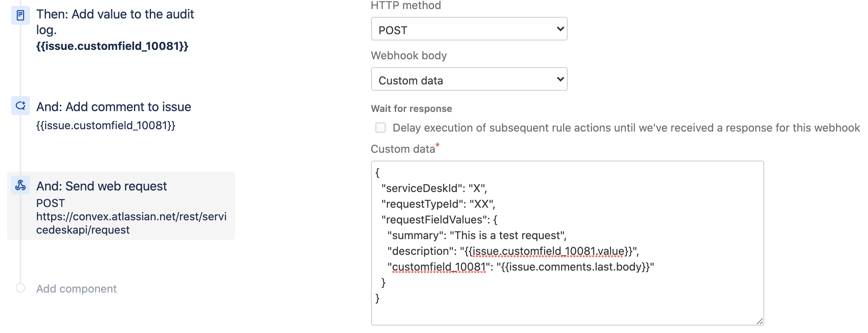This screenshot has height=333, width=868.
Task: Place cursor on the "serviceDeskId" line
Action: click(434, 188)
